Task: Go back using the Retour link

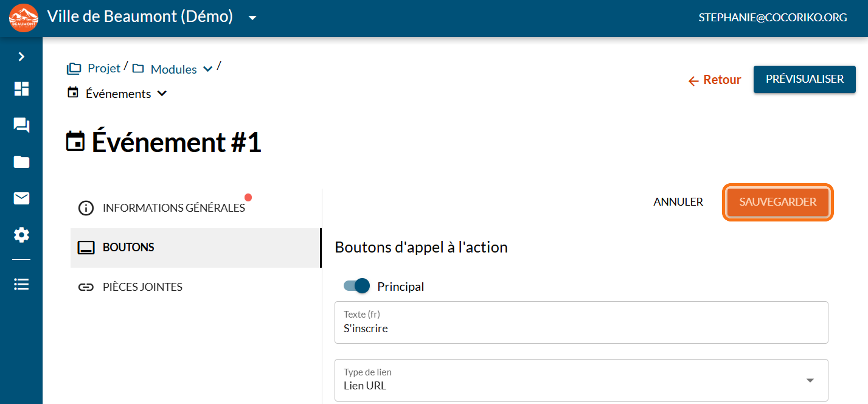Action: (x=715, y=80)
